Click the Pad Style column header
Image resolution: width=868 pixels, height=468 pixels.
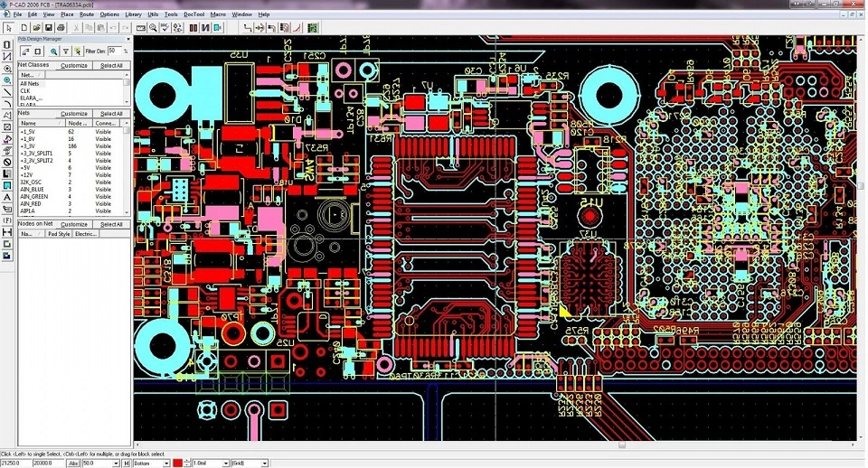point(59,234)
